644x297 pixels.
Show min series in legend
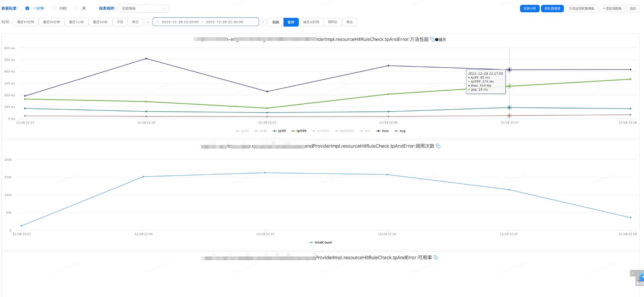coord(365,131)
